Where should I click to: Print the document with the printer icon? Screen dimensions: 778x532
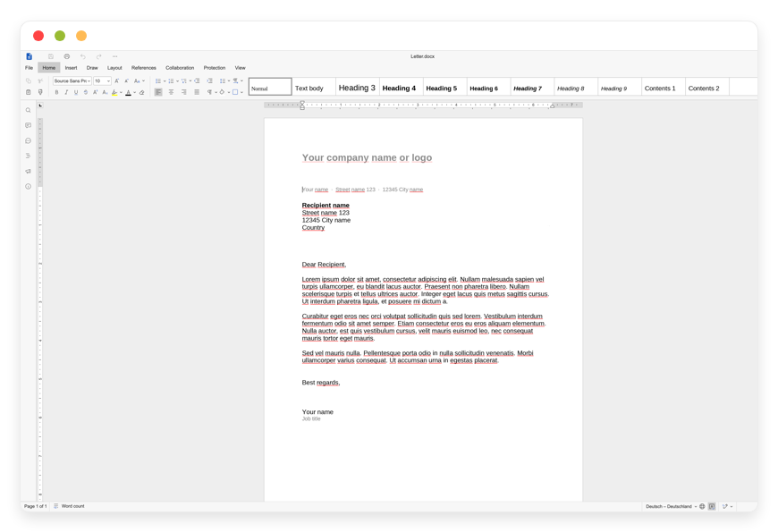(66, 56)
